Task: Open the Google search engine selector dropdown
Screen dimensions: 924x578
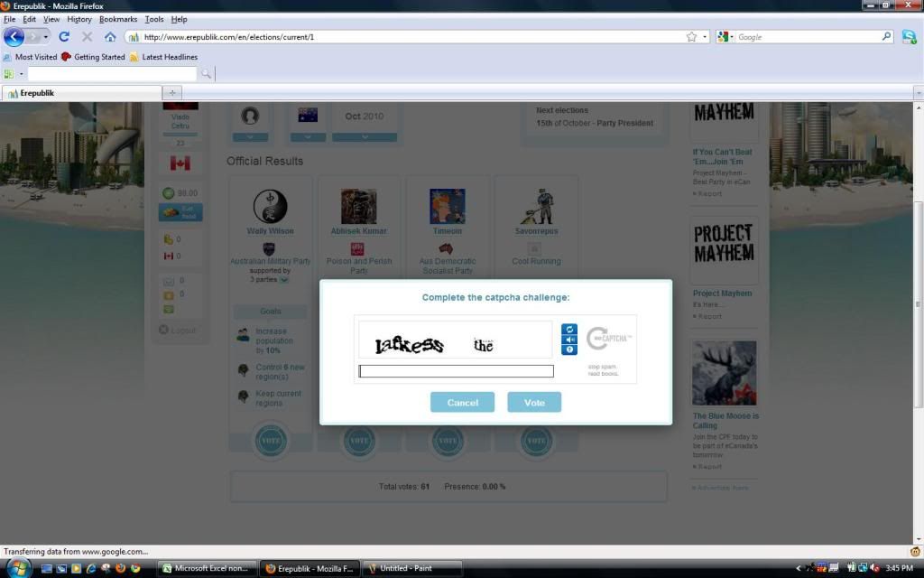Action: [x=725, y=37]
